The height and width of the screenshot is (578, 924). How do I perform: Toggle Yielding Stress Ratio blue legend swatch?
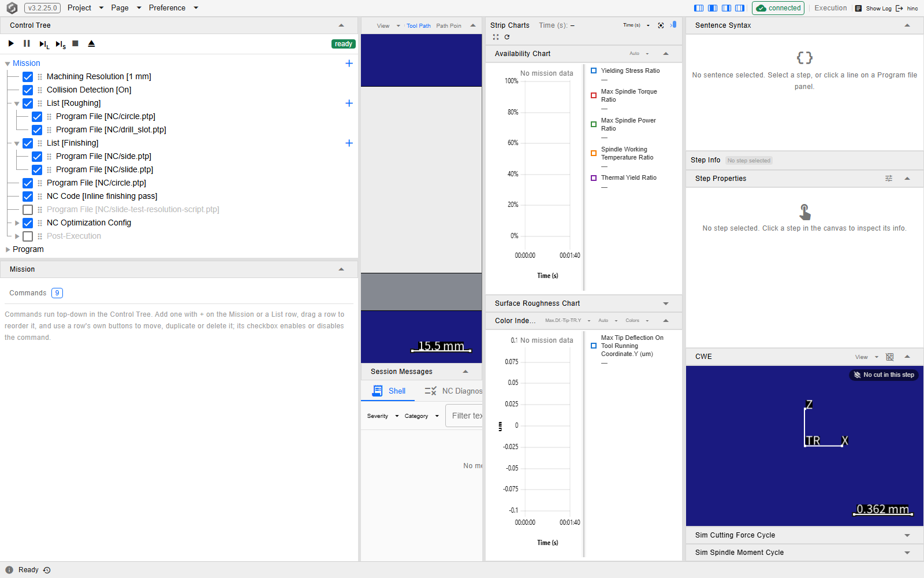594,71
